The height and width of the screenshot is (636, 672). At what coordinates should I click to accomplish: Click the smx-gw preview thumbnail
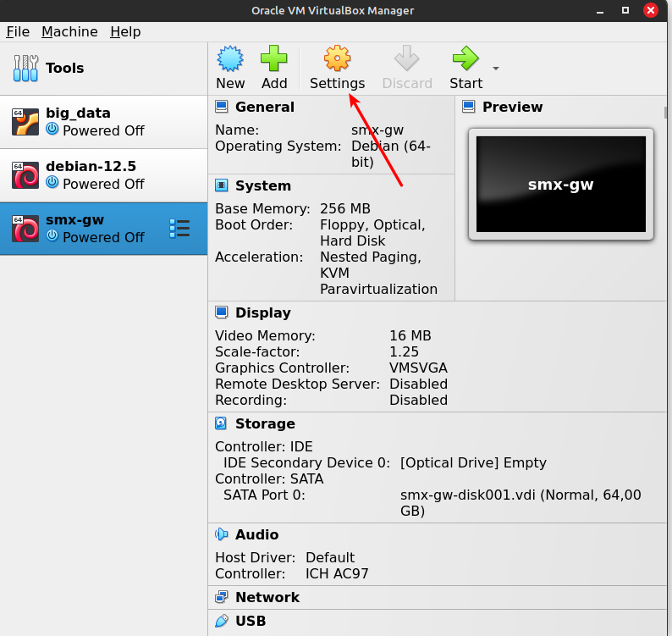560,184
